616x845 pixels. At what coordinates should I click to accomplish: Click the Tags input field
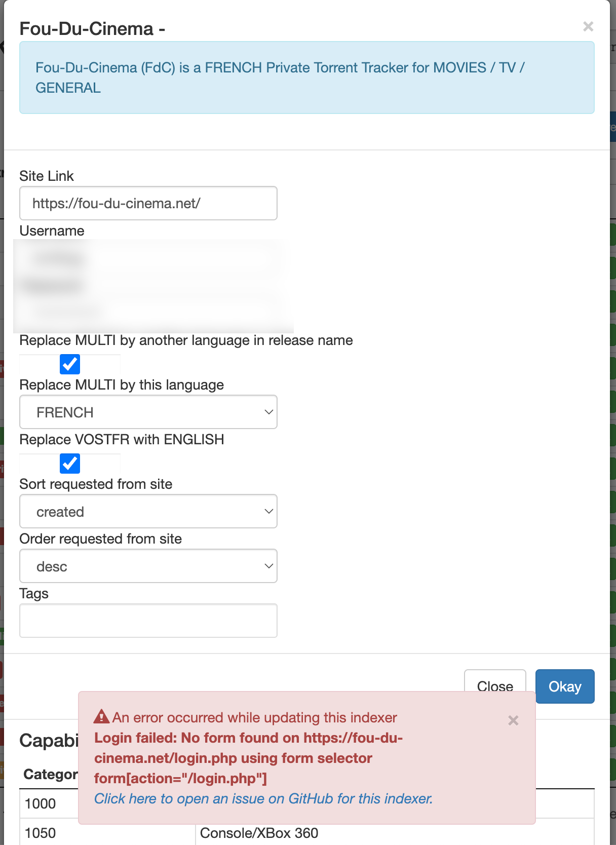pyautogui.click(x=148, y=621)
